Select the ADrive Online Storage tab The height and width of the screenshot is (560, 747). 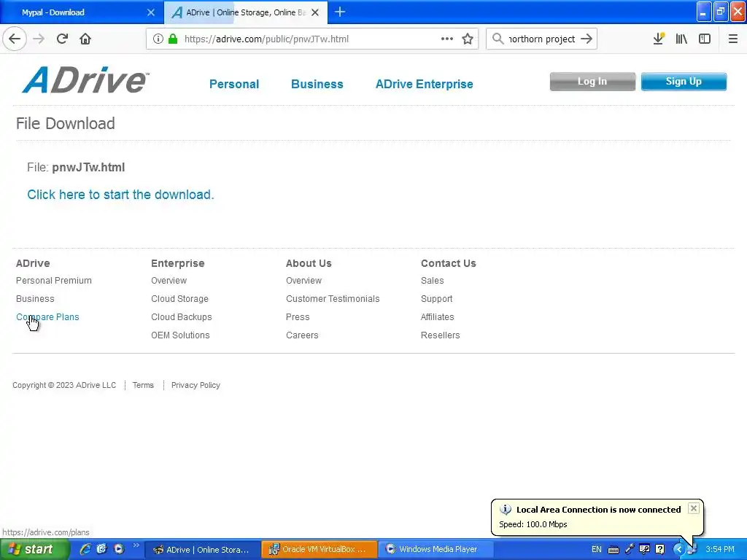(246, 12)
